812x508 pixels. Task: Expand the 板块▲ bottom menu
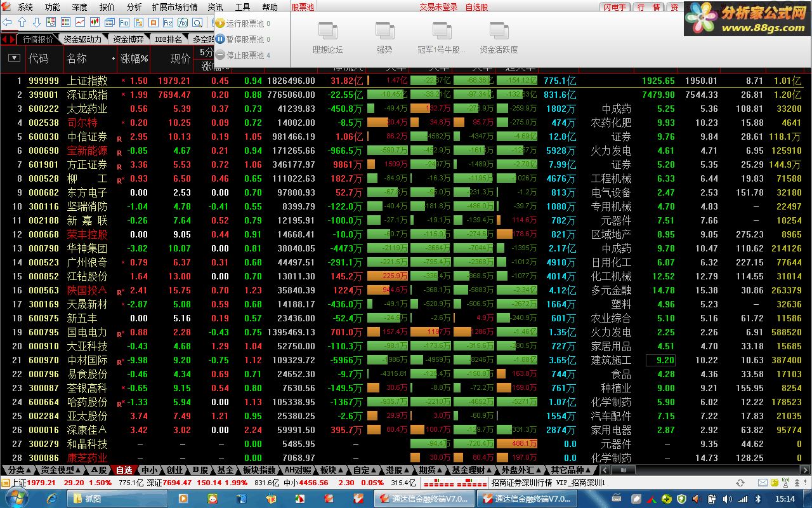(332, 470)
